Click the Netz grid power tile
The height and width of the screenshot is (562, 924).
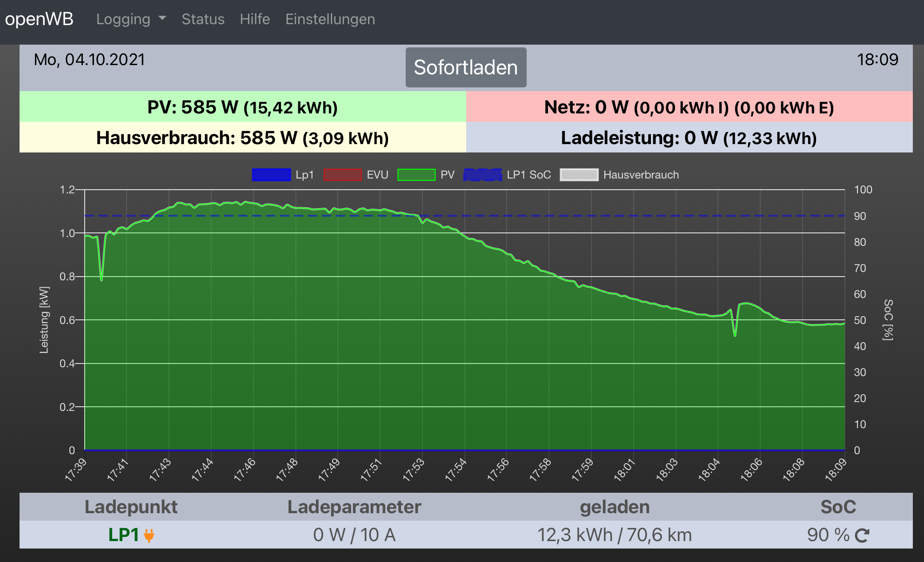(x=689, y=107)
